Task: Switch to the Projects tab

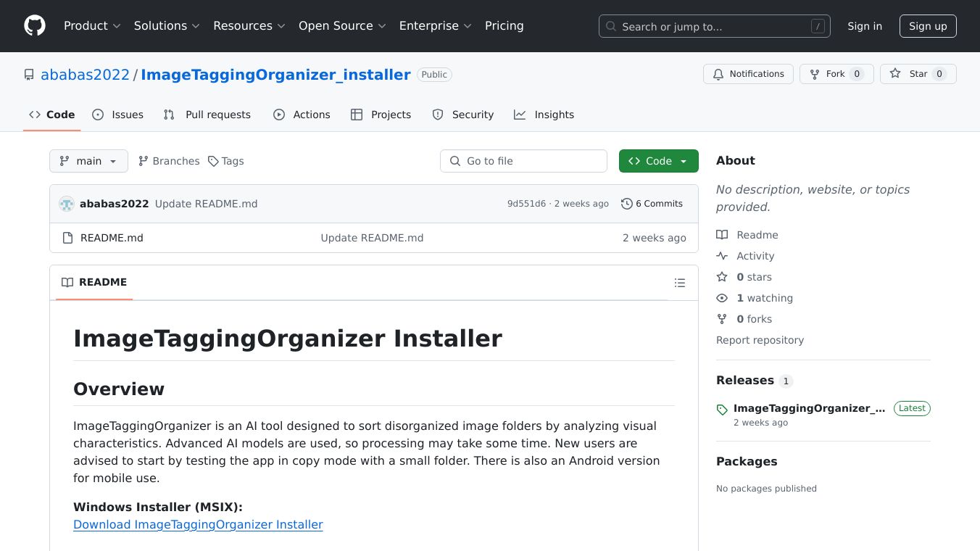Action: pyautogui.click(x=381, y=115)
